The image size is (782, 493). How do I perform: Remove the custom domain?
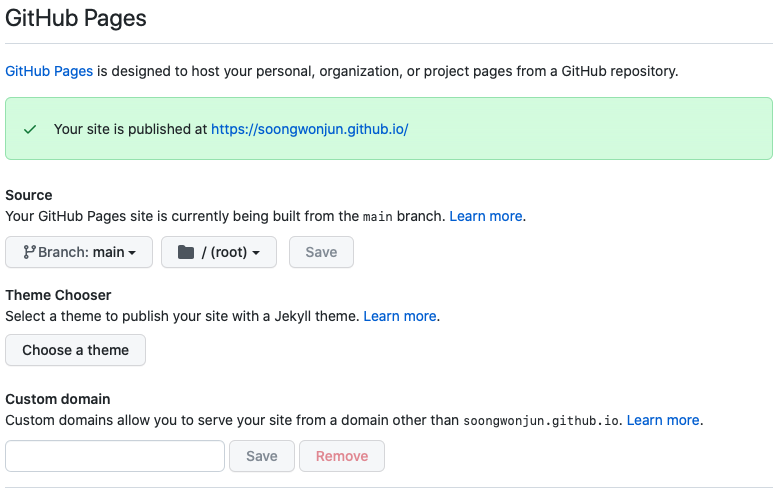[342, 456]
